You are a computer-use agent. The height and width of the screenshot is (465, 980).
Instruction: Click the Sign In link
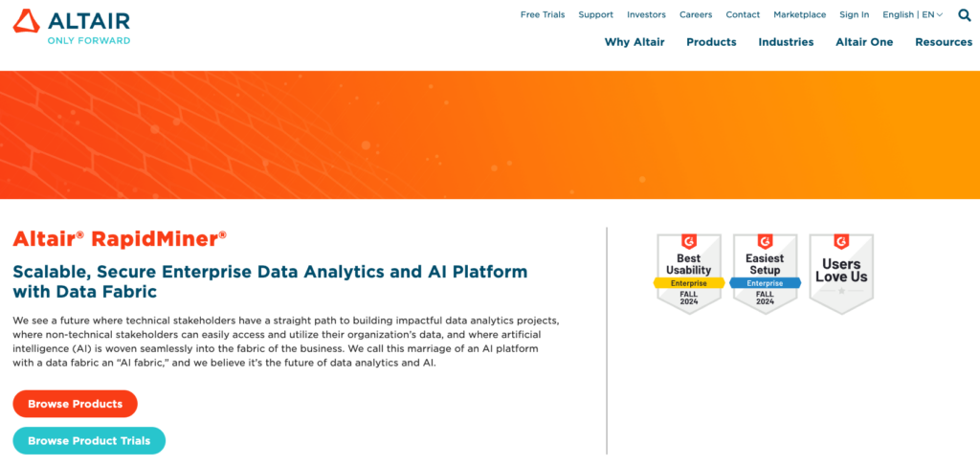pos(855,14)
